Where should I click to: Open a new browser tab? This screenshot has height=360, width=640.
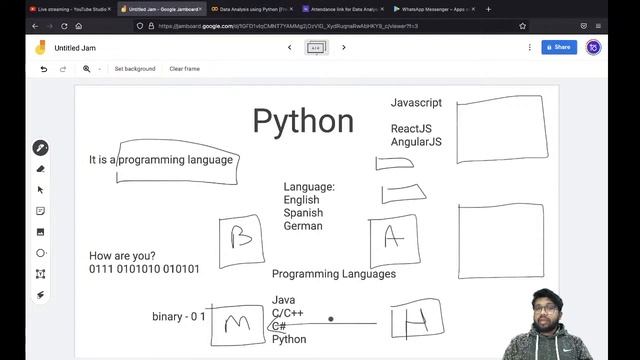[x=489, y=9]
